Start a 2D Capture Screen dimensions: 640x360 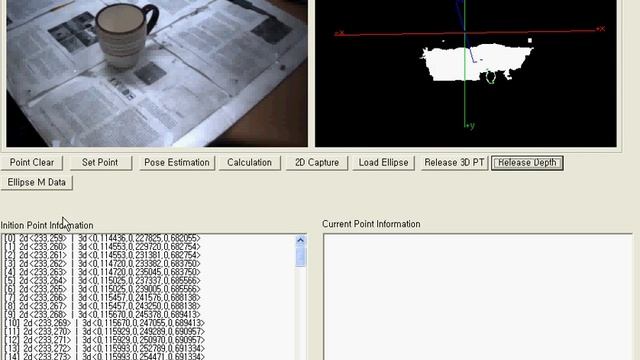click(317, 162)
